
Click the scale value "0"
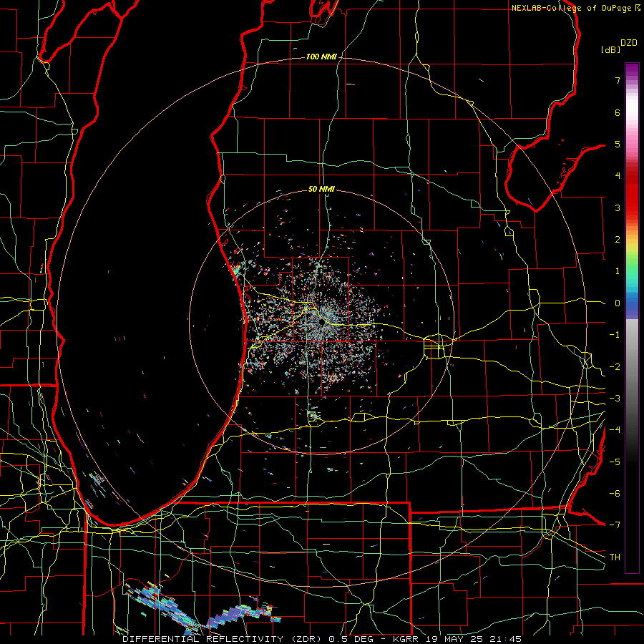click(x=618, y=303)
